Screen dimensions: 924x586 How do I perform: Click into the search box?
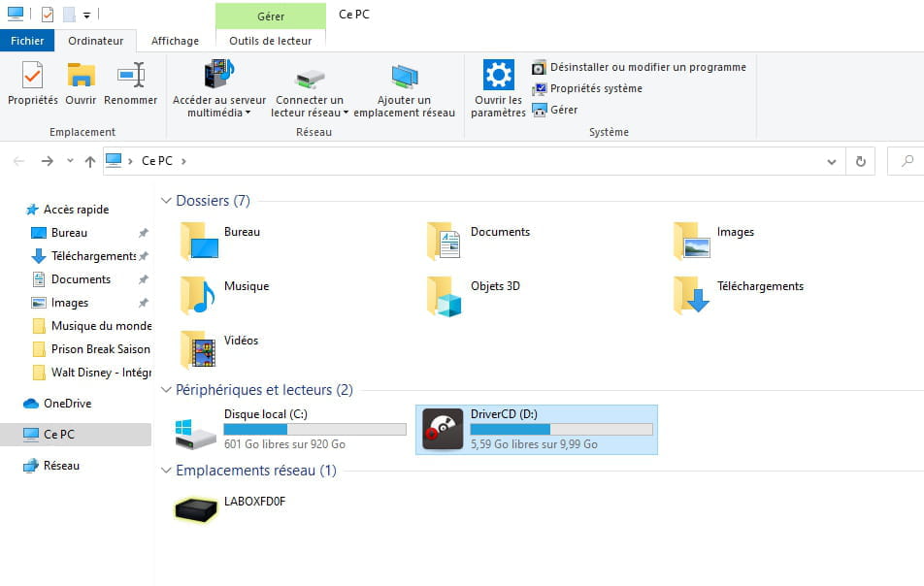tap(906, 161)
